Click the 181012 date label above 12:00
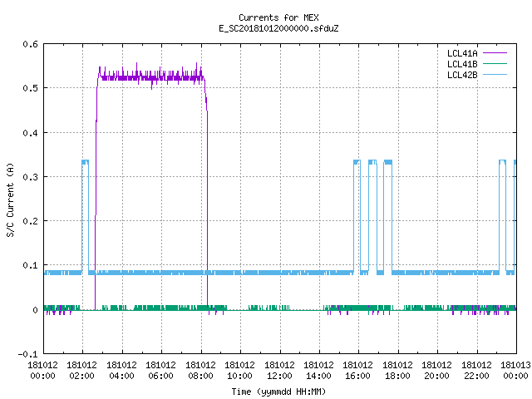532x399 pixels. tap(279, 365)
